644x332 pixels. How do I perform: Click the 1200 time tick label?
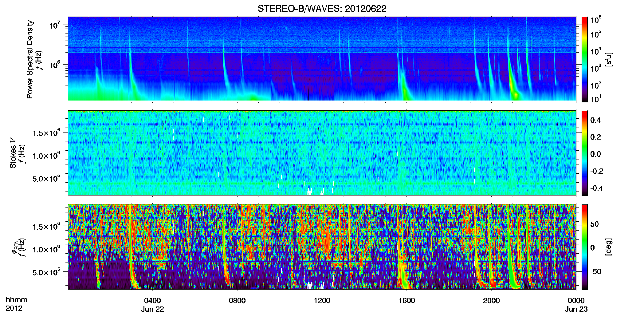(x=322, y=301)
